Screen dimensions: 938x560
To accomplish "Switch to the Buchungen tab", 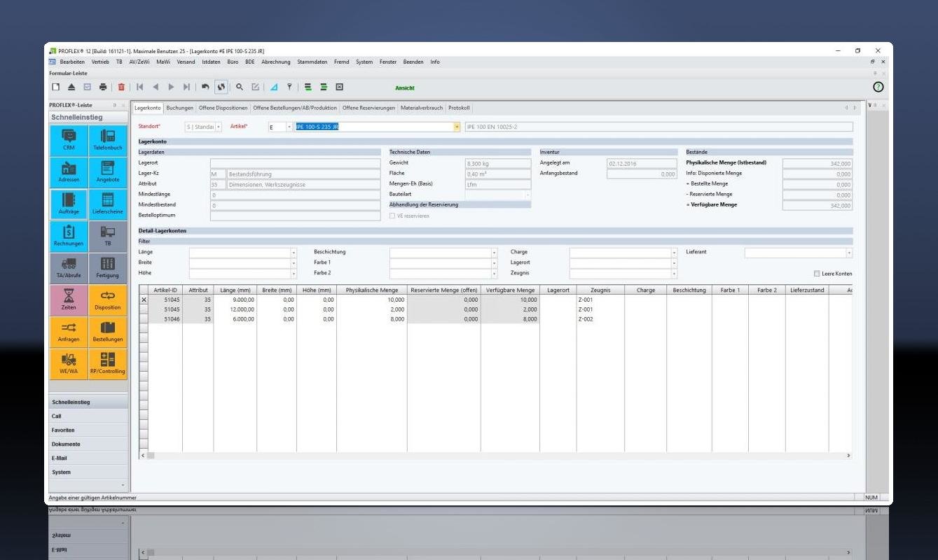I will (179, 108).
